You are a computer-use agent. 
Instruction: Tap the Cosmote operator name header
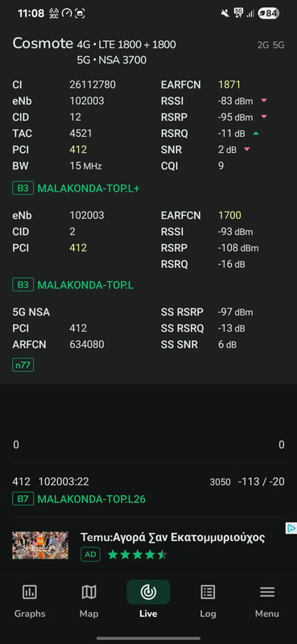43,43
